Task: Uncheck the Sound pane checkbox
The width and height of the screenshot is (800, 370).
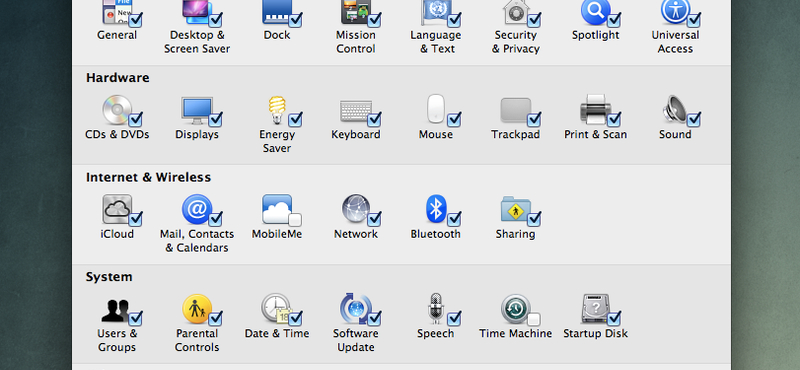Action: click(693, 120)
